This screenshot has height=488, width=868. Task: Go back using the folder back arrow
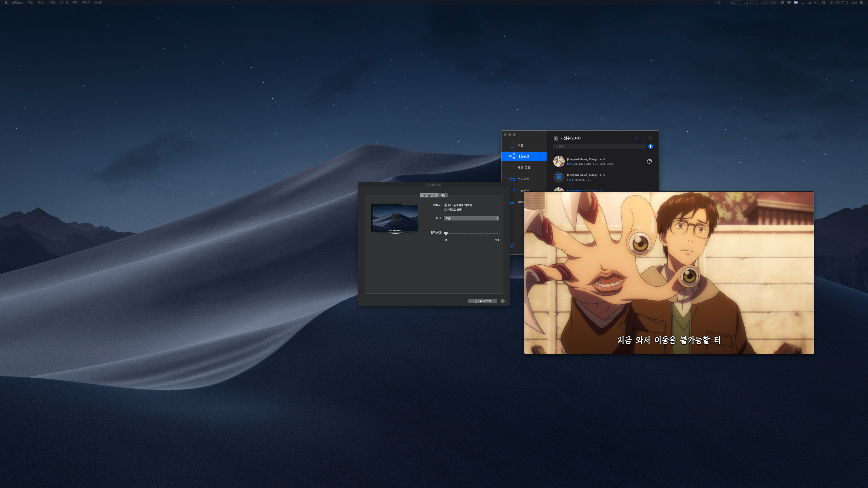point(556,138)
